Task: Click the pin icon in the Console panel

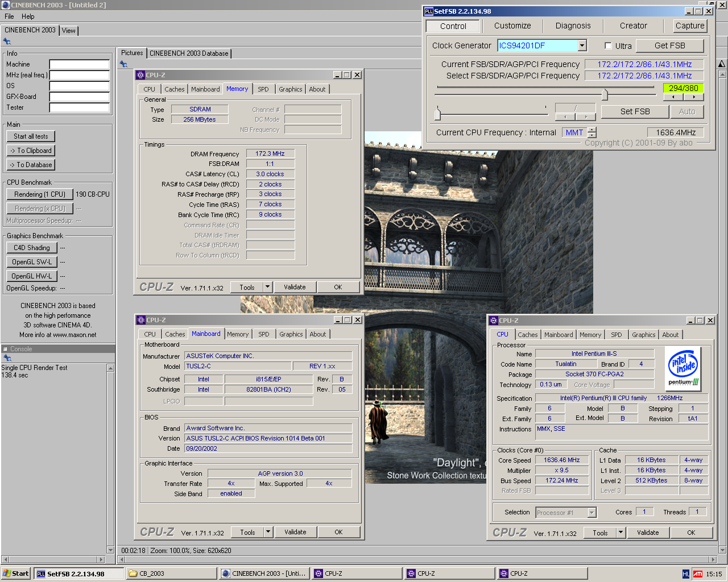Action: point(7,358)
